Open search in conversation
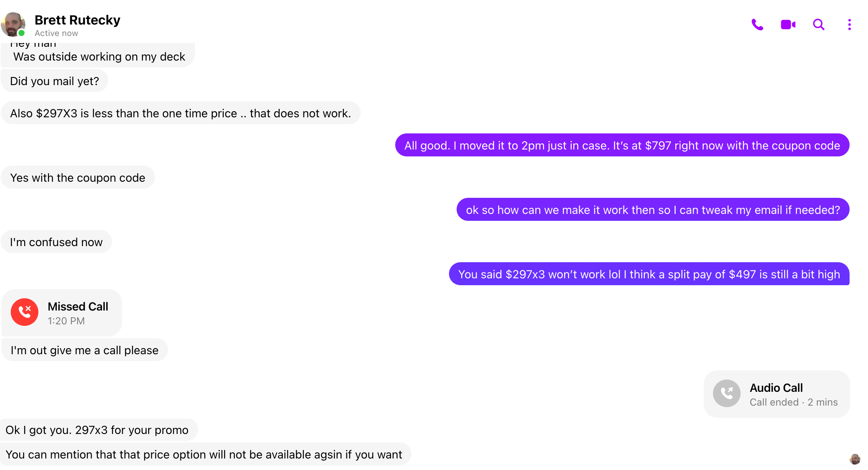 pyautogui.click(x=818, y=25)
